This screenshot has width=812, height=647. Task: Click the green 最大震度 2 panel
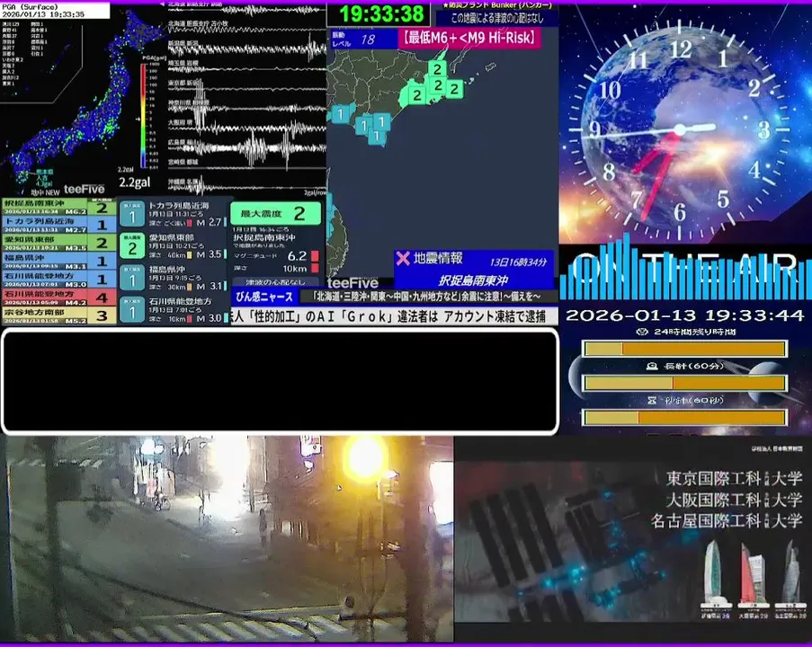pyautogui.click(x=275, y=213)
